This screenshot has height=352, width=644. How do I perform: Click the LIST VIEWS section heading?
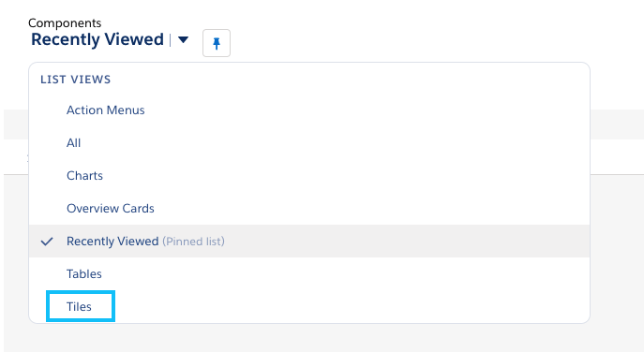coord(76,80)
